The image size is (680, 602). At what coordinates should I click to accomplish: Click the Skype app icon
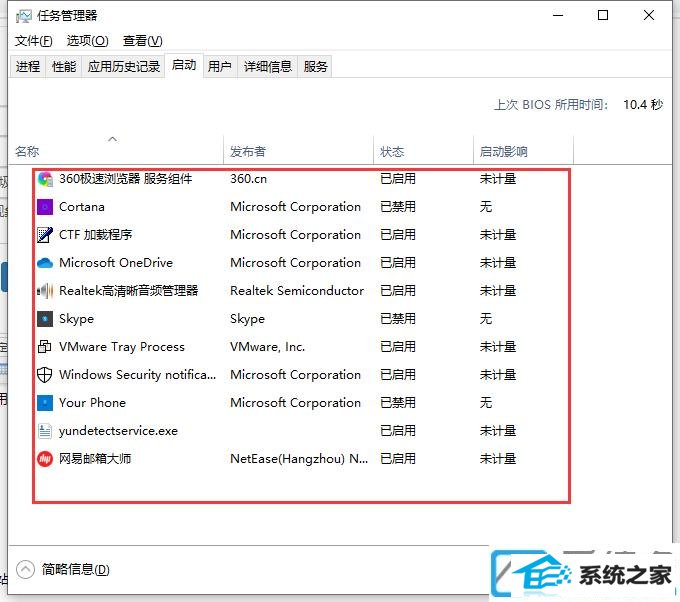click(x=45, y=319)
